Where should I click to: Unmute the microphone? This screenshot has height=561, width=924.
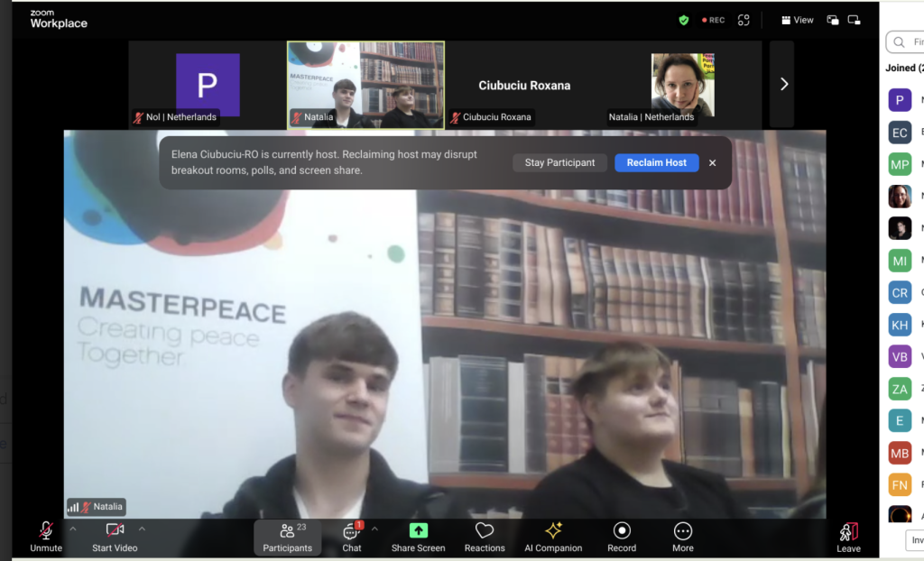[45, 531]
